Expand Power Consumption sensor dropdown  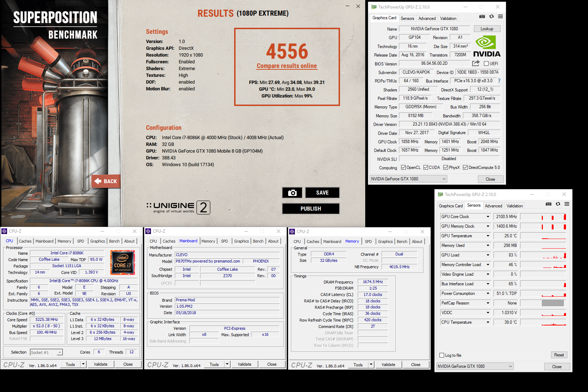pos(488,293)
